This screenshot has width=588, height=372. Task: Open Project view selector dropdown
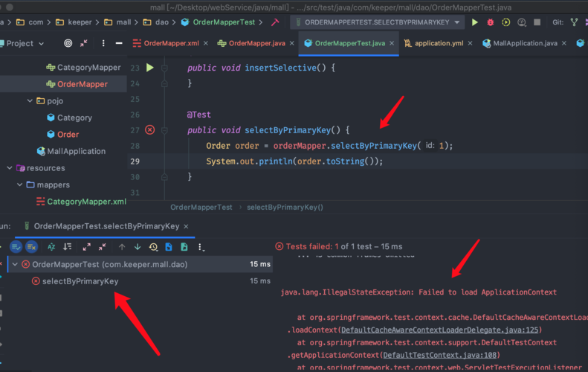click(41, 44)
